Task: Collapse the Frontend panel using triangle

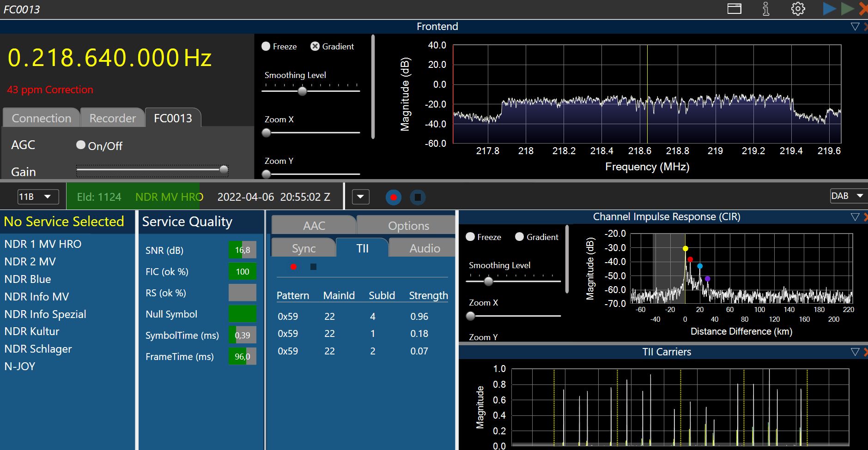Action: click(x=855, y=27)
